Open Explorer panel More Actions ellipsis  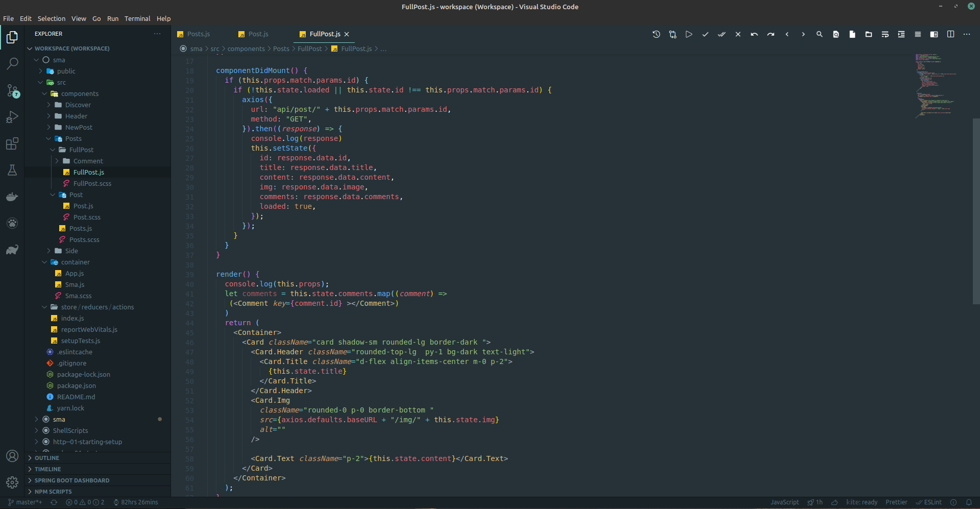[x=157, y=34]
